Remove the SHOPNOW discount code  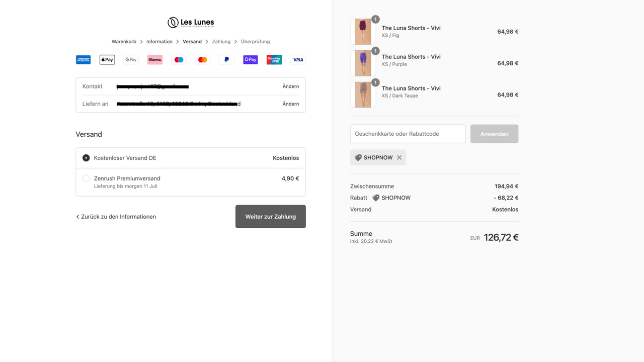[x=399, y=157]
